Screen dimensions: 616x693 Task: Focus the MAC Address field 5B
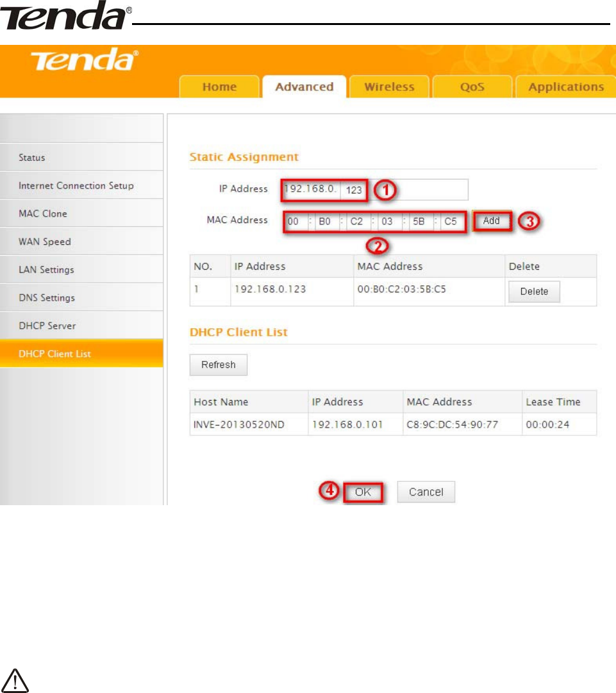[x=421, y=221]
